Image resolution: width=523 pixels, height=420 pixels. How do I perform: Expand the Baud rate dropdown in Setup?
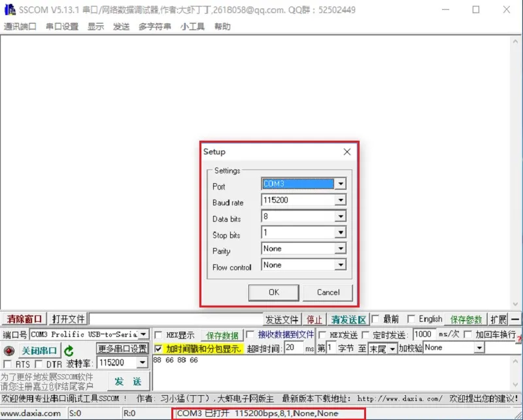tap(340, 200)
